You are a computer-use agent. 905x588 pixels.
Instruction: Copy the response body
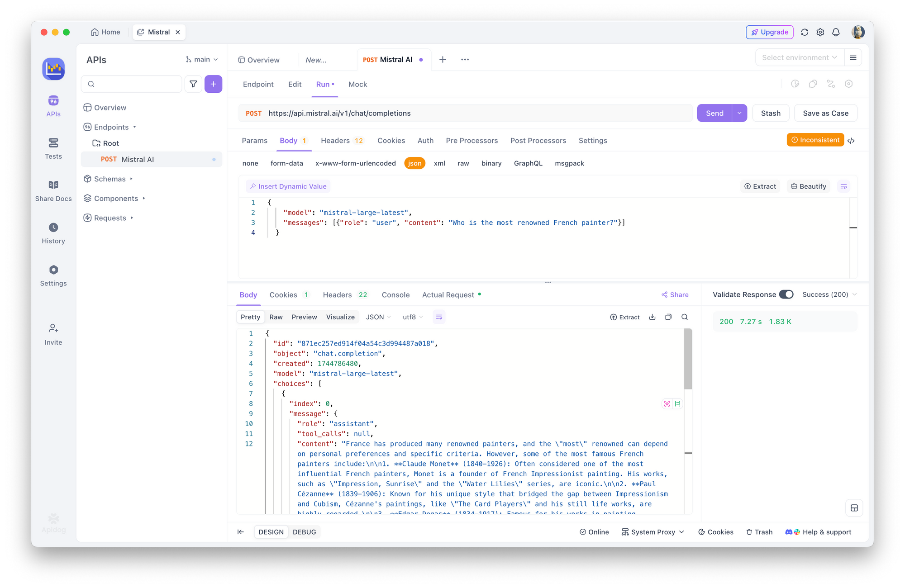point(668,317)
